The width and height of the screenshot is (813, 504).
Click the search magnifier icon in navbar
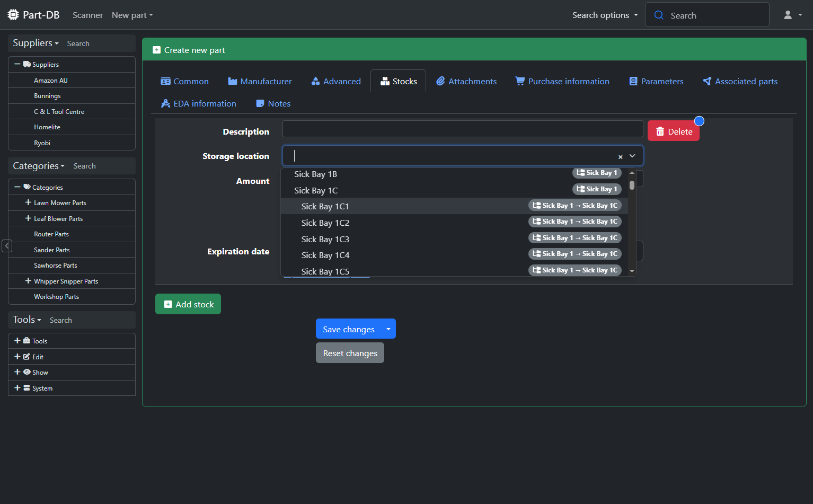[x=659, y=15]
